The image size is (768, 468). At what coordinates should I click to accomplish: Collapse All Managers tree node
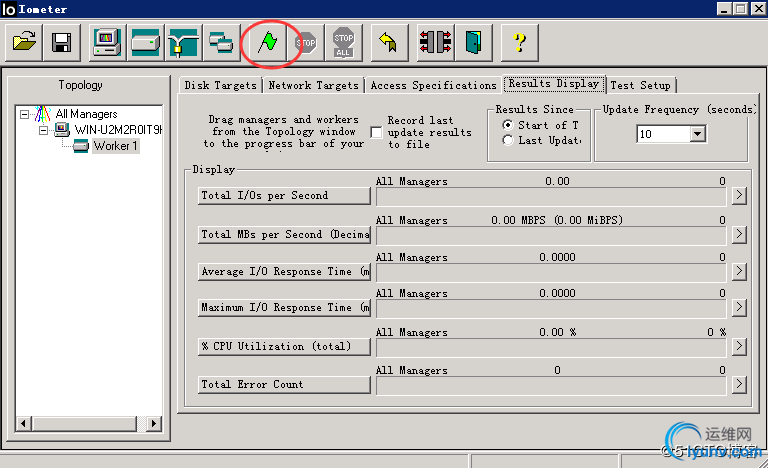pos(24,114)
